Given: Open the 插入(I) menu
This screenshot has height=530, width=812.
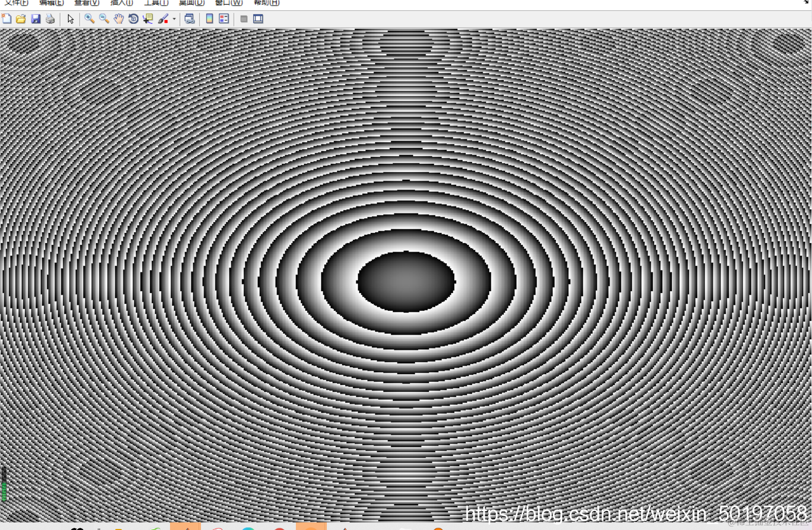Looking at the screenshot, I should point(121,3).
